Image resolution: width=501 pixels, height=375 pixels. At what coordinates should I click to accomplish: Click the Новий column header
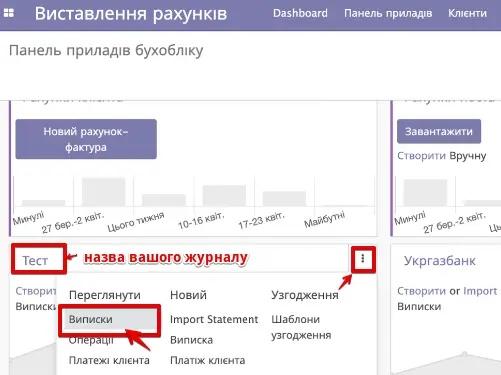click(188, 295)
